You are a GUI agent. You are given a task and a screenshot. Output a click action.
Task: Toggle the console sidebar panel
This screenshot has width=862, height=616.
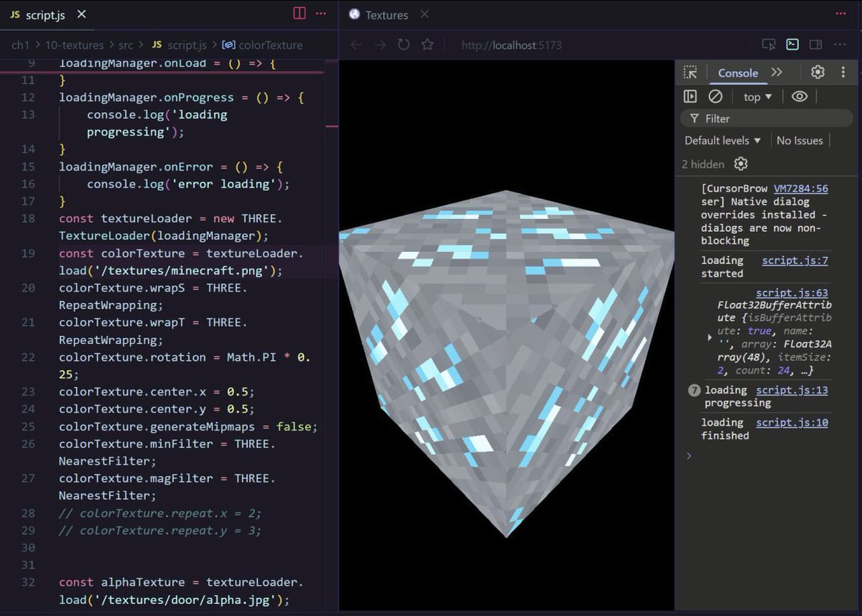690,96
